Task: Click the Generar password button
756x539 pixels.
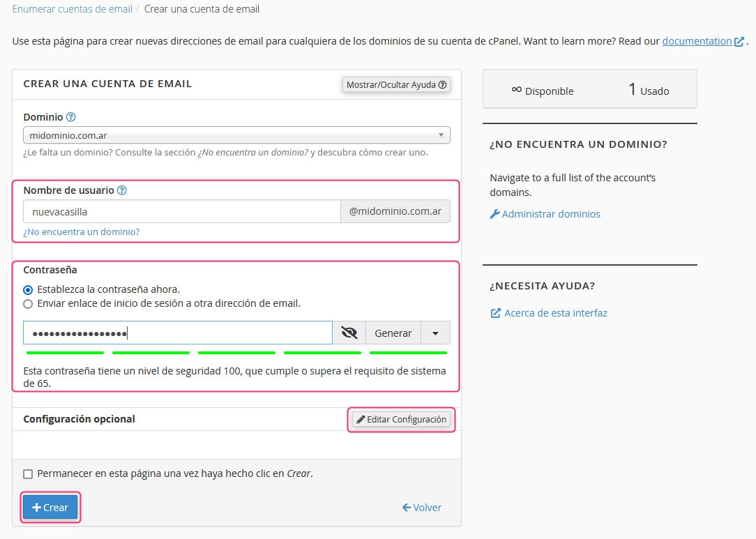Action: click(393, 333)
